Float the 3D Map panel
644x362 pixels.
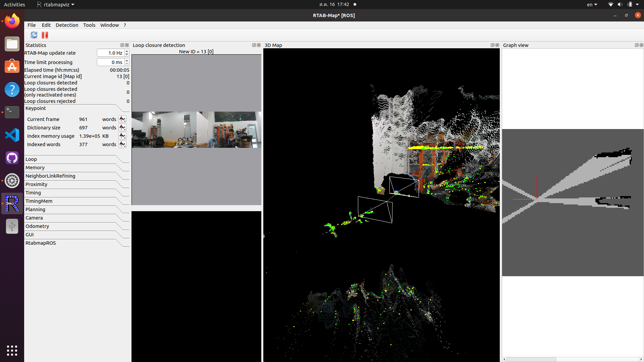(492, 45)
